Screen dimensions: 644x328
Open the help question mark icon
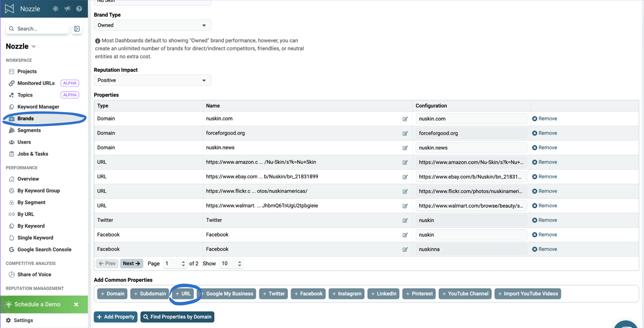[79, 8]
